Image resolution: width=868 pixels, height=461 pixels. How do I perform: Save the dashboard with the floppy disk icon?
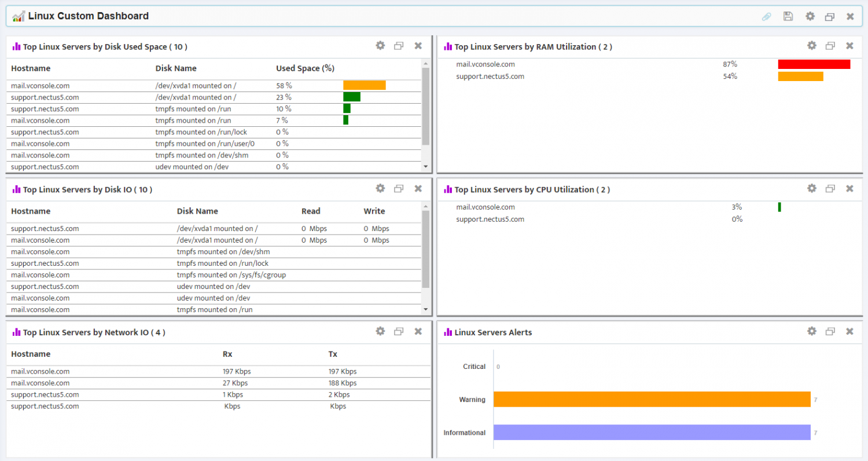pyautogui.click(x=788, y=16)
